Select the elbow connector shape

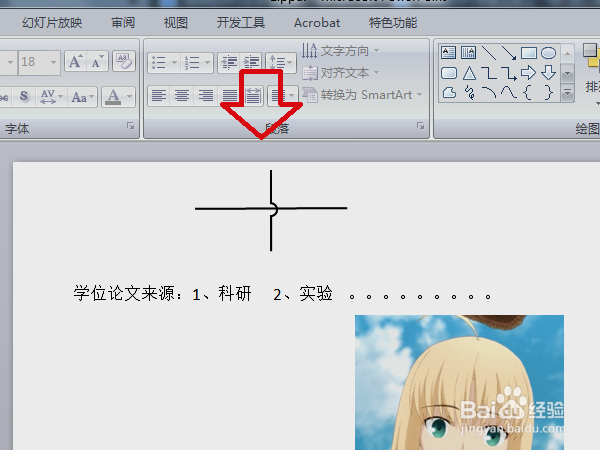tap(489, 73)
